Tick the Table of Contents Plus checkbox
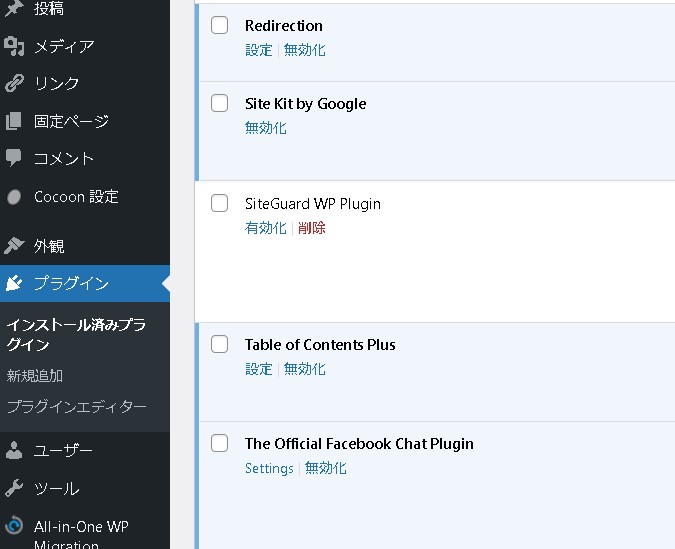The width and height of the screenshot is (675, 549). (x=220, y=345)
